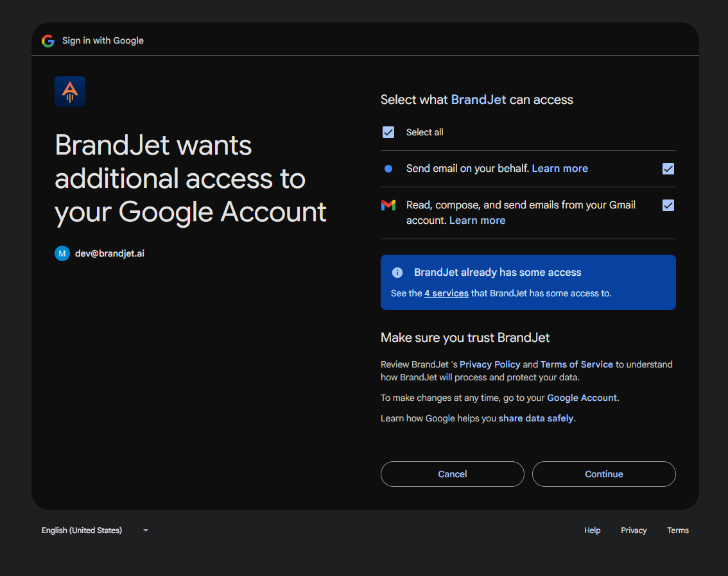728x576 pixels.
Task: Toggle the Select all checkbox
Action: pyautogui.click(x=388, y=132)
